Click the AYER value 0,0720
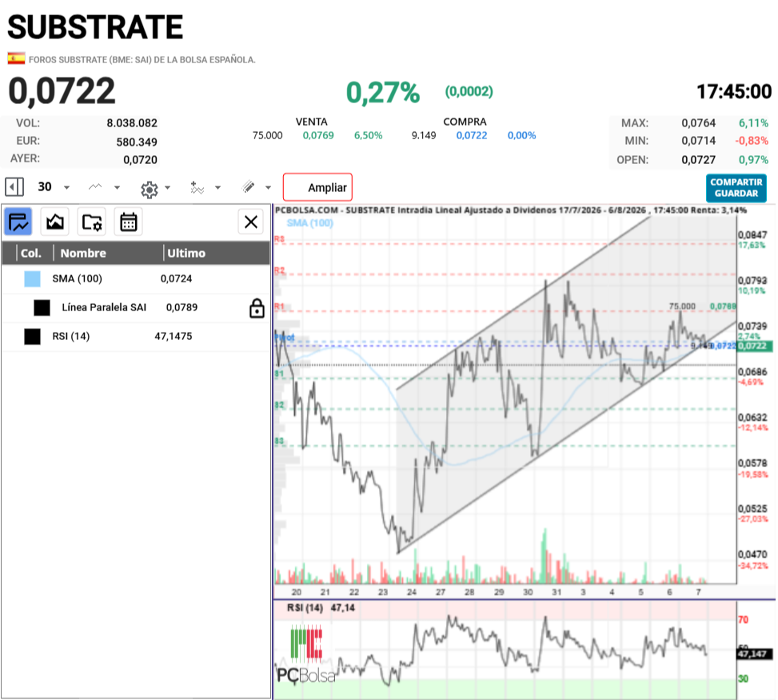 point(140,160)
